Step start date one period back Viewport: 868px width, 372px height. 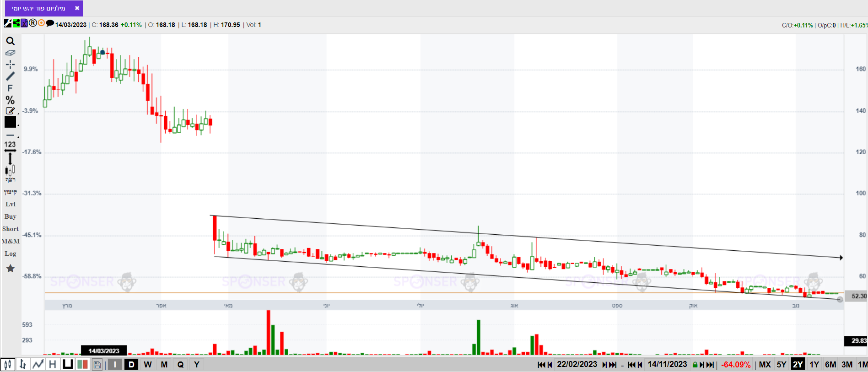click(550, 365)
